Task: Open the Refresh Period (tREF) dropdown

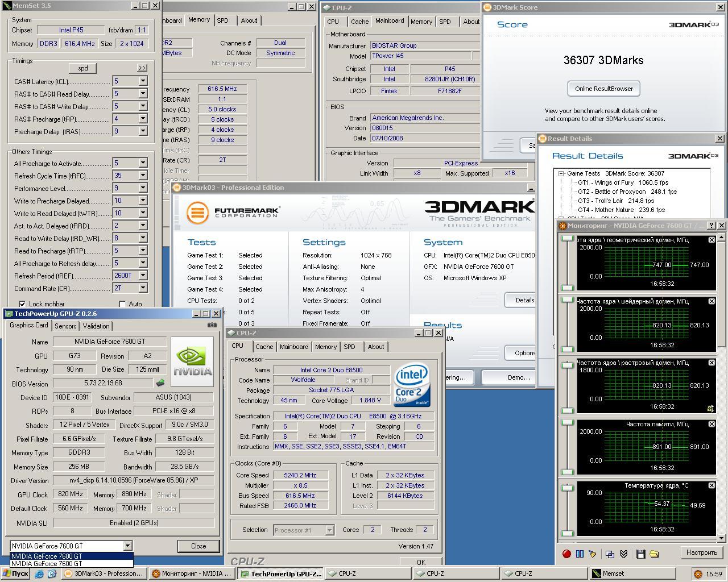Action: 143,276
